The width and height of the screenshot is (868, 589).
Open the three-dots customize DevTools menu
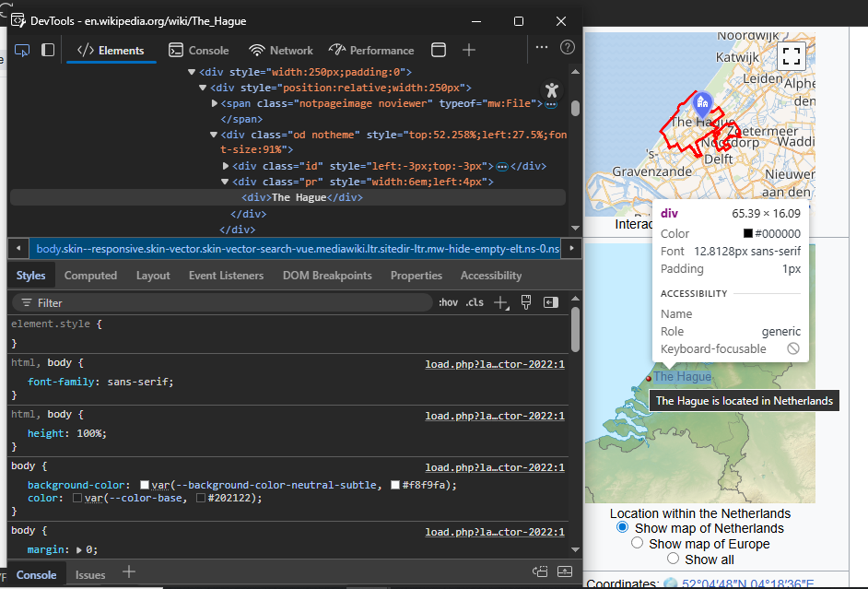(x=542, y=47)
